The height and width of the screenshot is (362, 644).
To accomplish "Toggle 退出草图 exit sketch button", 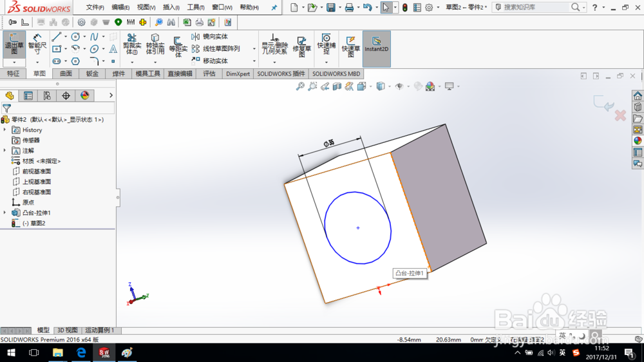I will [x=14, y=44].
